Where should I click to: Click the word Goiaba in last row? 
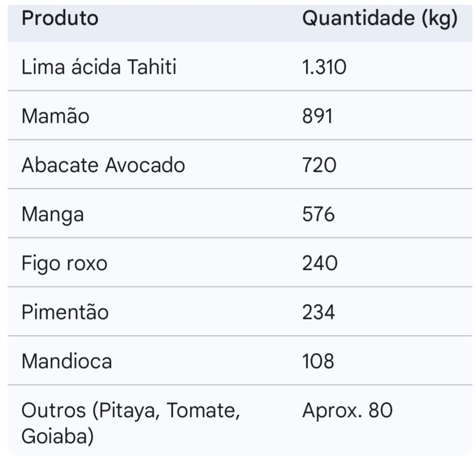[58, 436]
